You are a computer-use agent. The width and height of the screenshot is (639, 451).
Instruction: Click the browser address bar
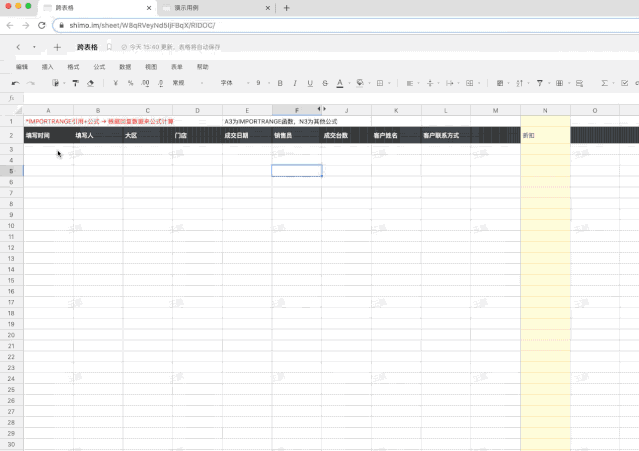[346, 25]
